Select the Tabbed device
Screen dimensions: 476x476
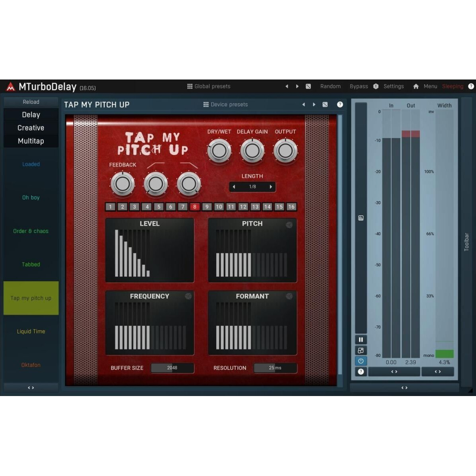coord(31,264)
